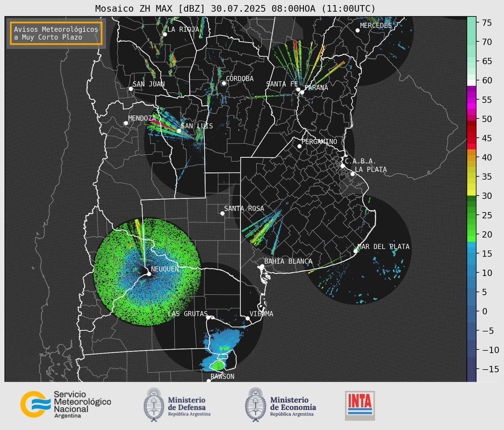Select the LAS GRUTAS city marker
This screenshot has height=430, width=504.
coord(208,318)
